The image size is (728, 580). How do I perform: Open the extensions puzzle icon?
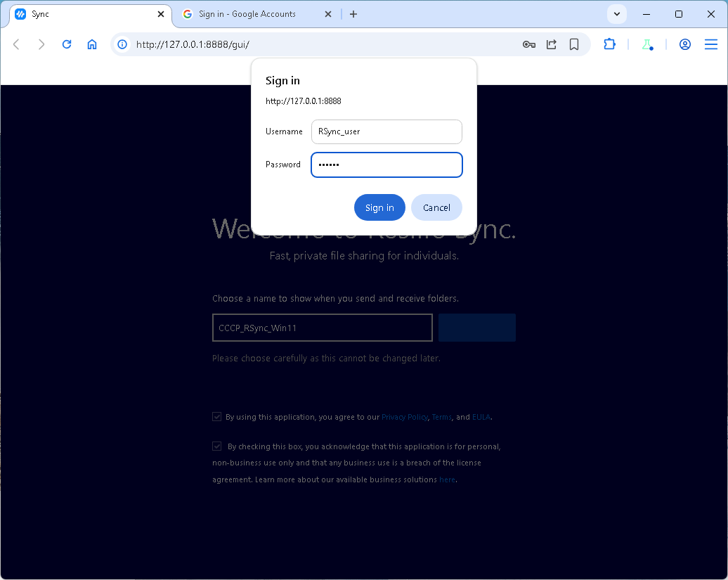coord(610,44)
